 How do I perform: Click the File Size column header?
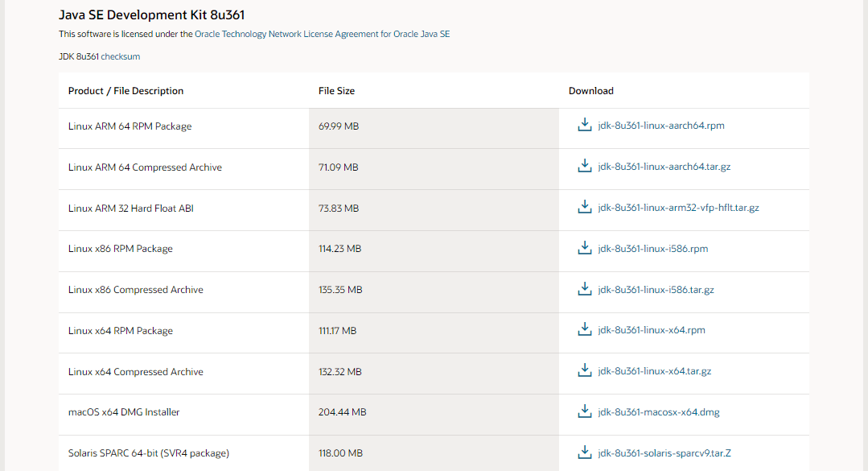click(336, 91)
